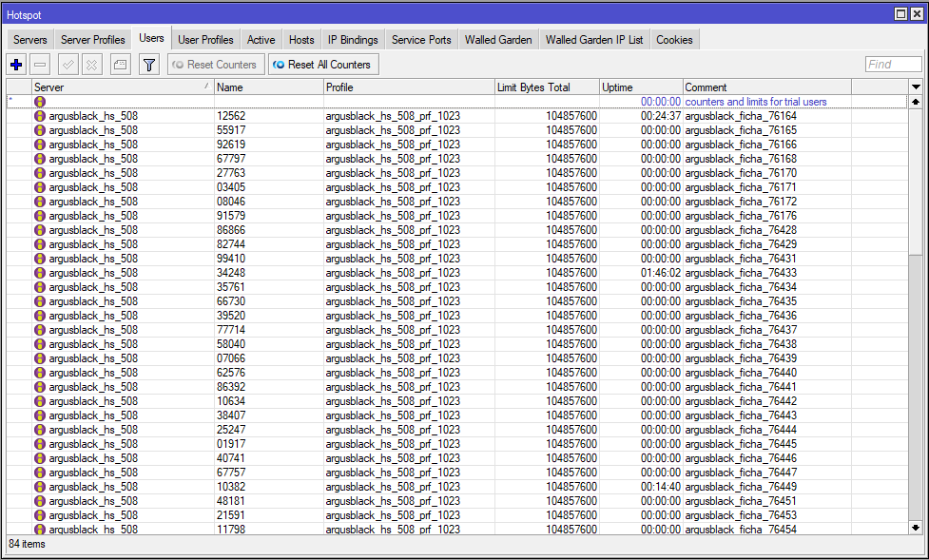Click the checkmark Enable icon
929x560 pixels.
click(68, 65)
